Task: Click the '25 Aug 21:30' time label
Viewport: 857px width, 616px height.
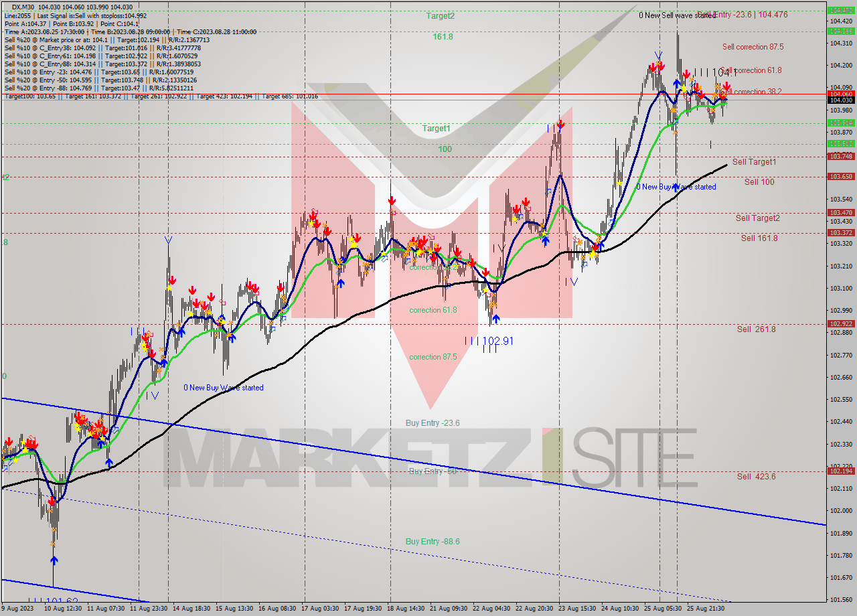Action: pos(705,608)
